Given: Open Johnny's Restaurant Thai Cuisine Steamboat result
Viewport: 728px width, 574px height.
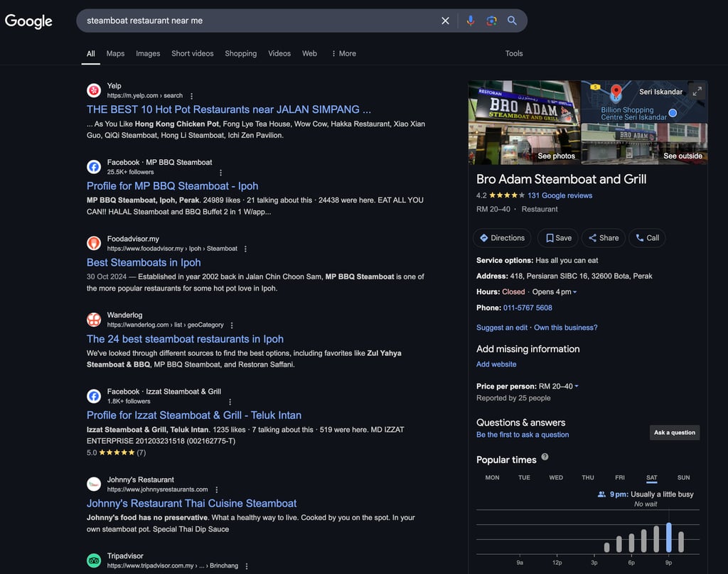Looking at the screenshot, I should [191, 504].
